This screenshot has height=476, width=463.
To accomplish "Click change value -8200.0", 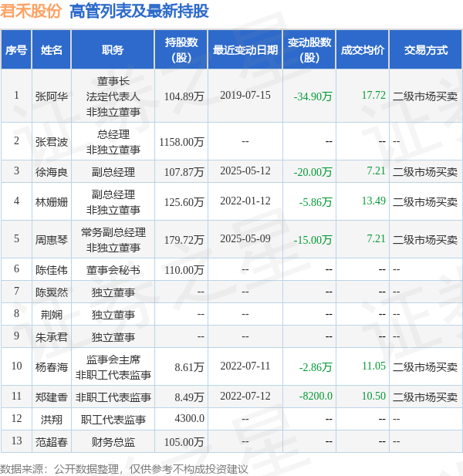I will click(316, 396).
